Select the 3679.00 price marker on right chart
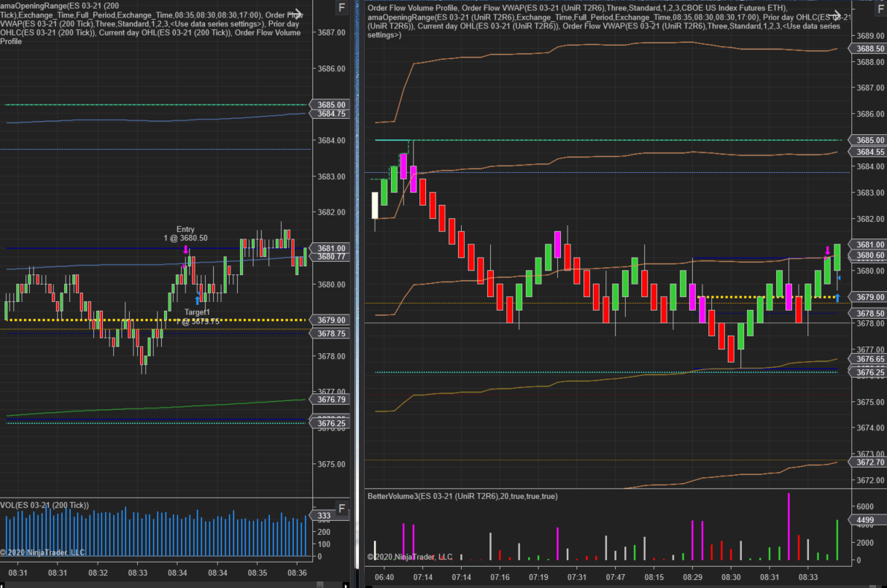Image resolution: width=887 pixels, height=588 pixels. 866,297
